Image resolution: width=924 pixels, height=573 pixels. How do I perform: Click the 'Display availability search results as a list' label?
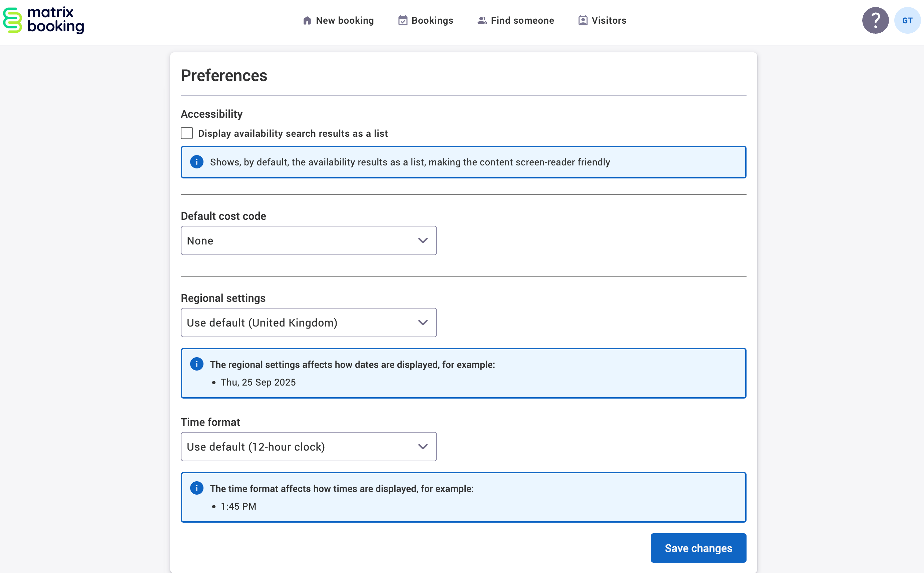pyautogui.click(x=293, y=133)
